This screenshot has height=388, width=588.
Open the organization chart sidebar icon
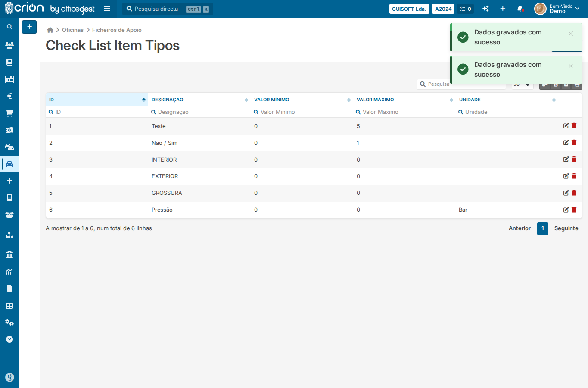pyautogui.click(x=9, y=235)
